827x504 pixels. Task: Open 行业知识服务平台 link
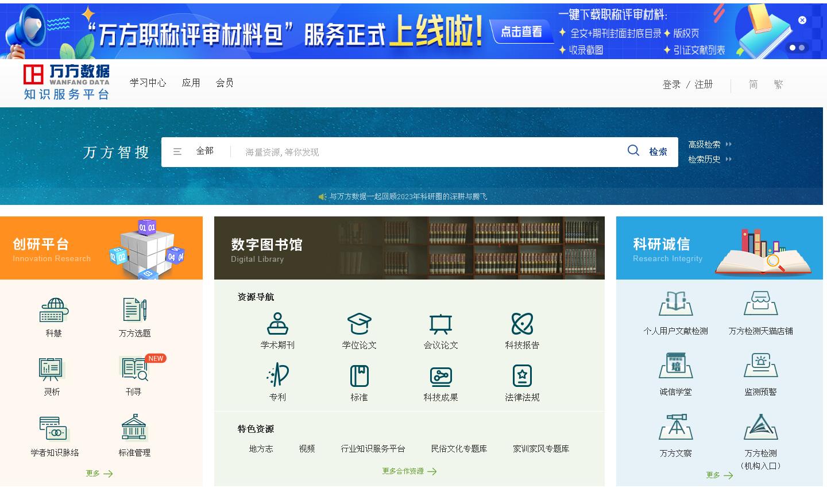click(373, 449)
